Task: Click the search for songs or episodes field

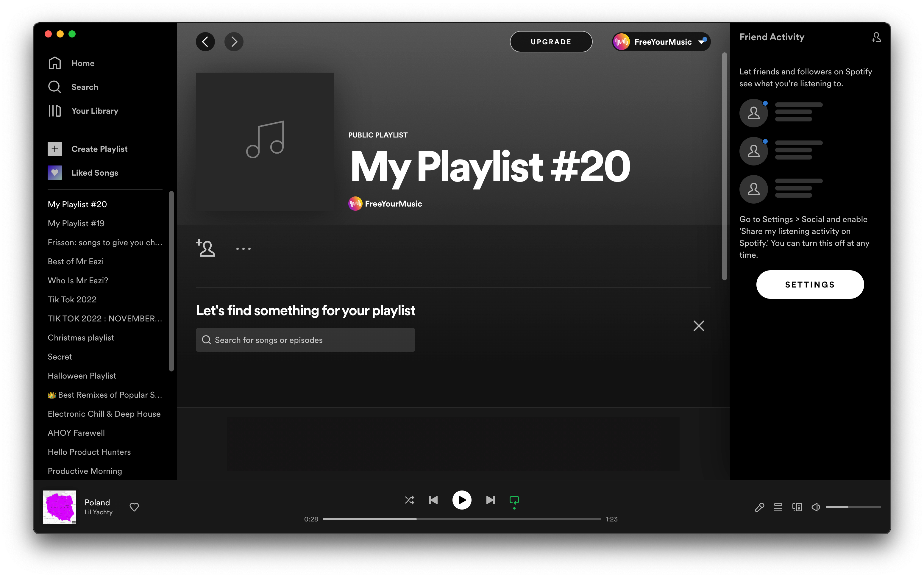Action: click(305, 340)
